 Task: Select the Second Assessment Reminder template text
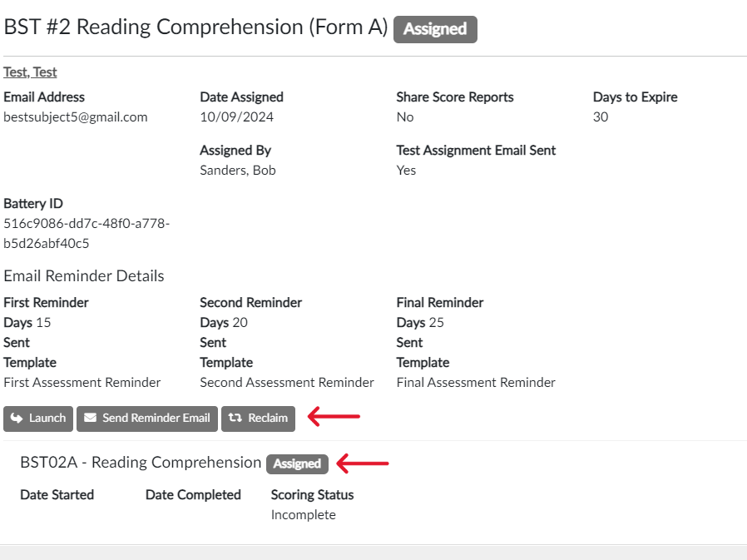287,383
